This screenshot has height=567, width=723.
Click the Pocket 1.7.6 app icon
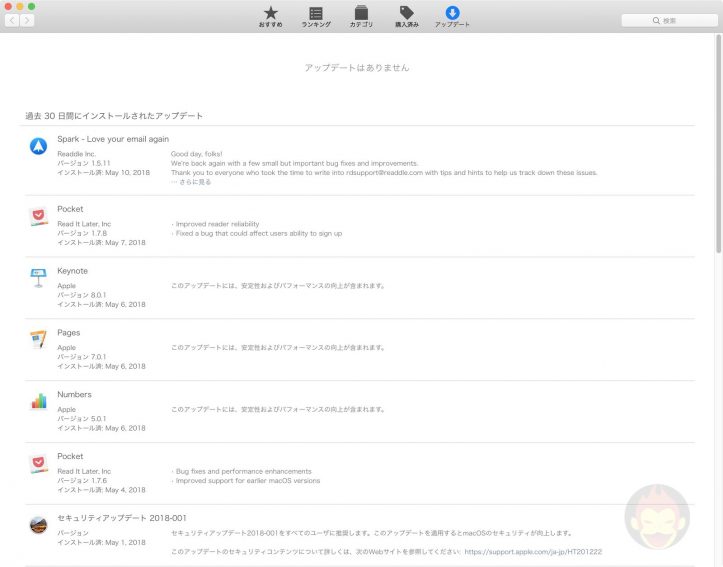pyautogui.click(x=38, y=464)
